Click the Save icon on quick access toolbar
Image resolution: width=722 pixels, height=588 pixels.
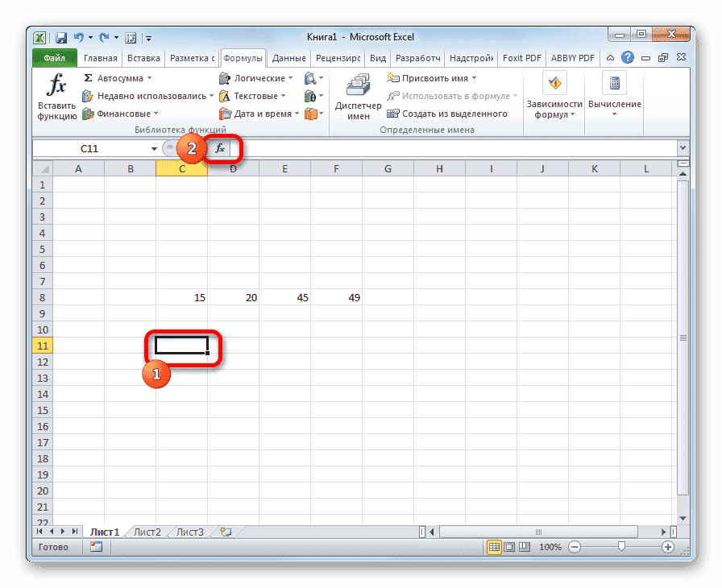[x=60, y=37]
